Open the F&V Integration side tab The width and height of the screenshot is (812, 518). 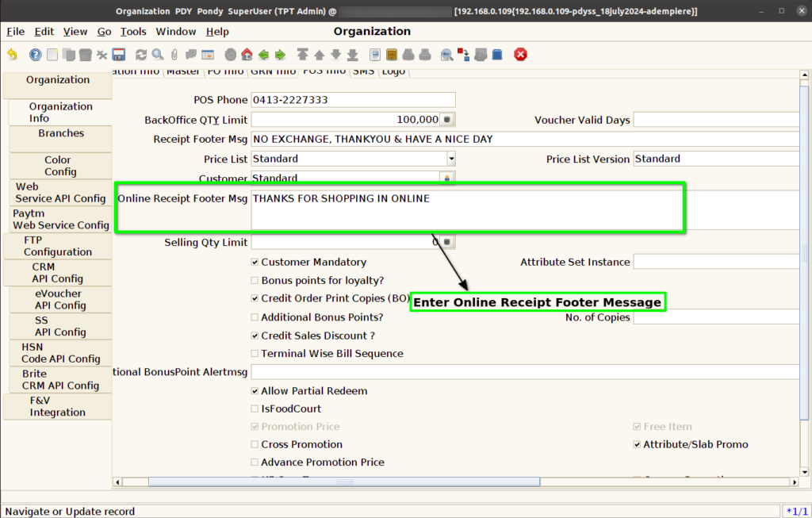click(57, 407)
